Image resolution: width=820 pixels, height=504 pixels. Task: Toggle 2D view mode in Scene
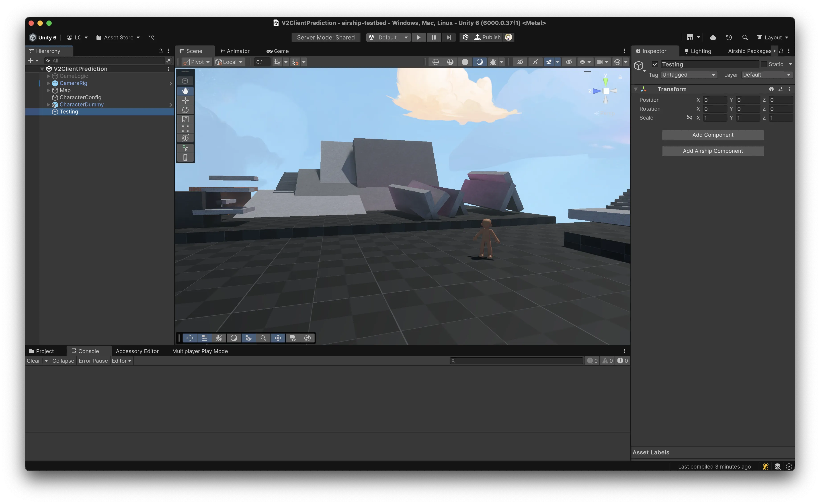pos(520,62)
